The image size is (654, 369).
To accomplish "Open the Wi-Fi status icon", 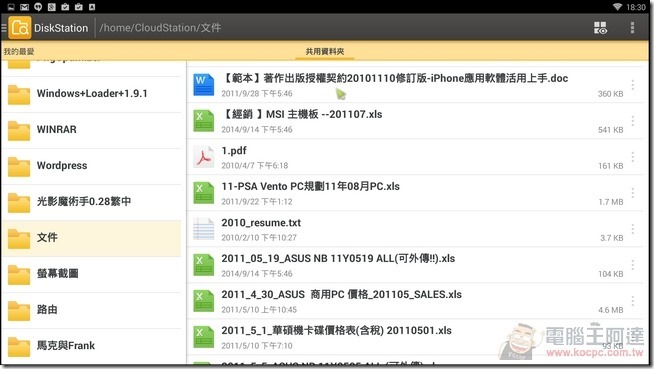I will (617, 7).
